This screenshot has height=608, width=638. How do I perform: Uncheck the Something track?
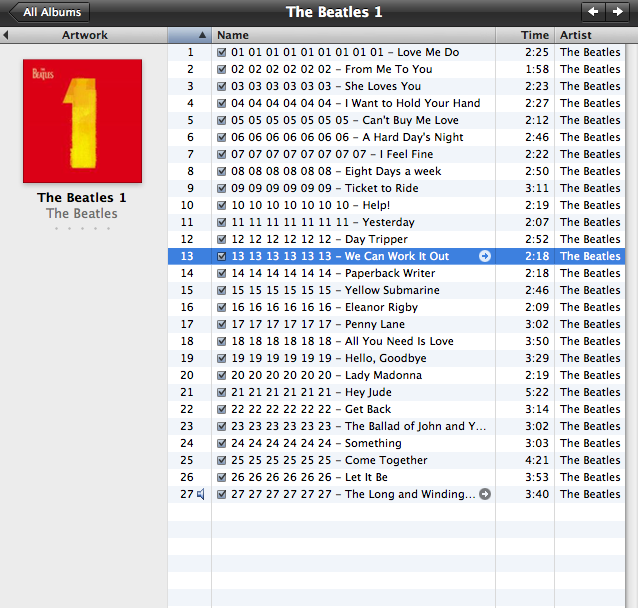[221, 443]
